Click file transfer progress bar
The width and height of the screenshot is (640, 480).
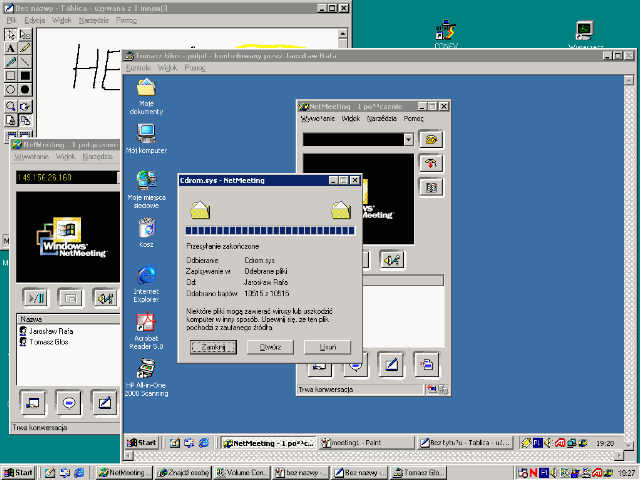pyautogui.click(x=270, y=231)
